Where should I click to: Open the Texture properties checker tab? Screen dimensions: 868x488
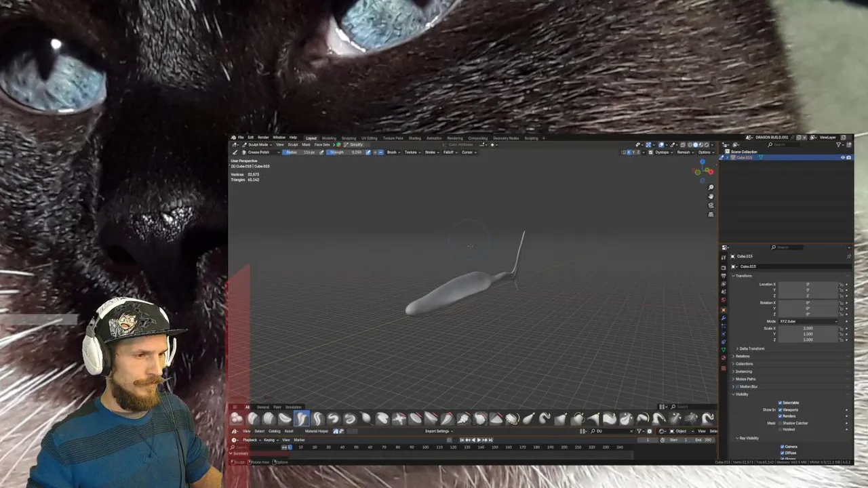tap(724, 368)
